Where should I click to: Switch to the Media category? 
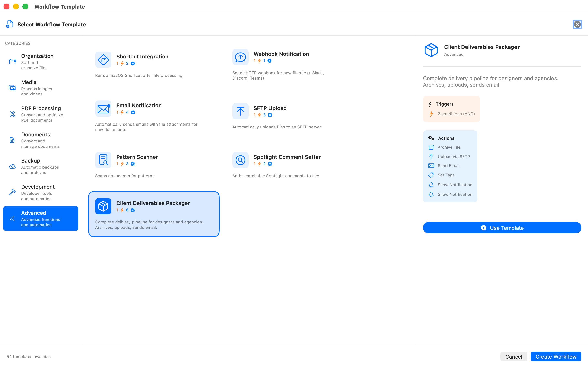41,88
